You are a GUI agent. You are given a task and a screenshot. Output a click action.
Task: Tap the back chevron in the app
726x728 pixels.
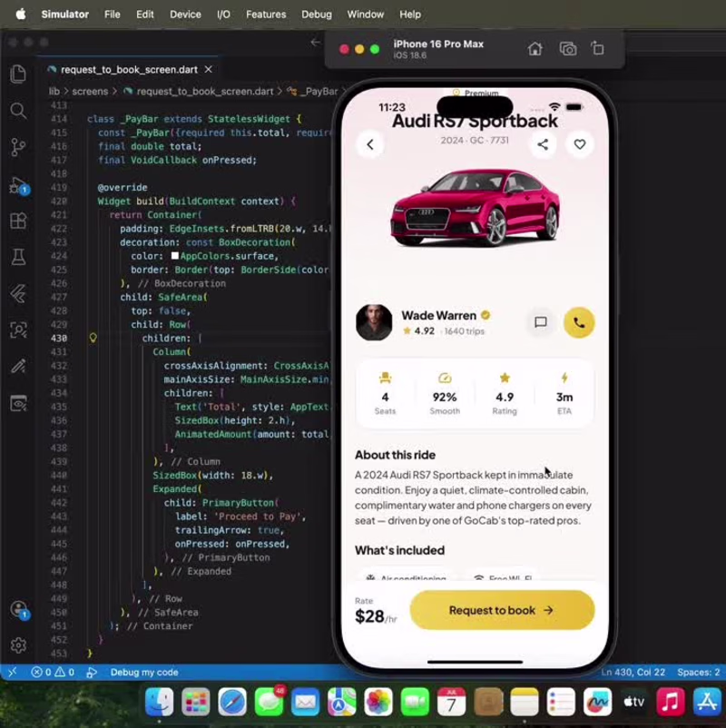pos(370,144)
